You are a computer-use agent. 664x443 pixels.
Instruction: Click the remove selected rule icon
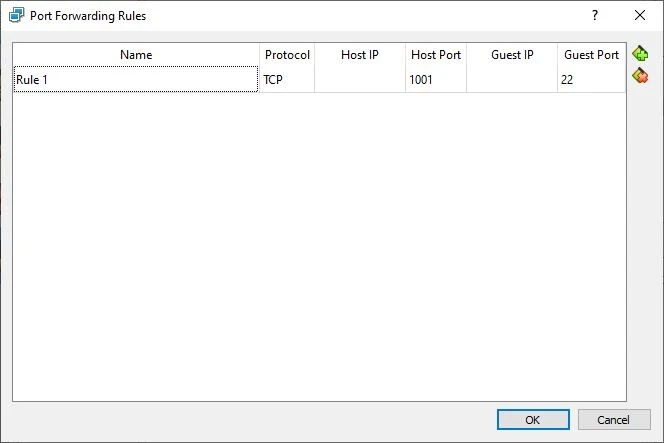[x=640, y=76]
